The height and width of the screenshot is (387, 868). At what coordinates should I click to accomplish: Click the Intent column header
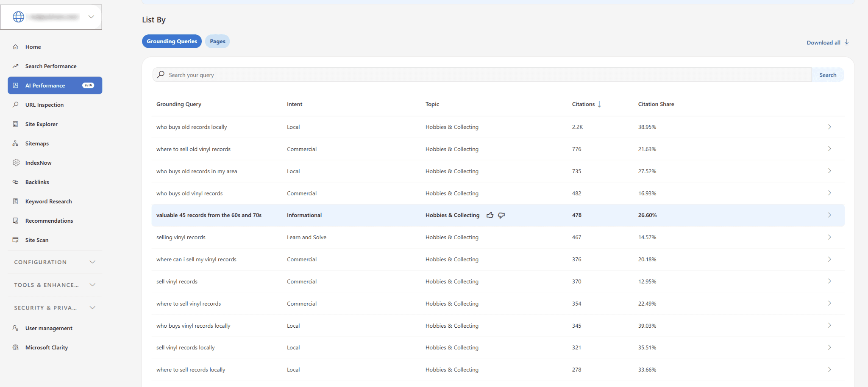tap(295, 104)
